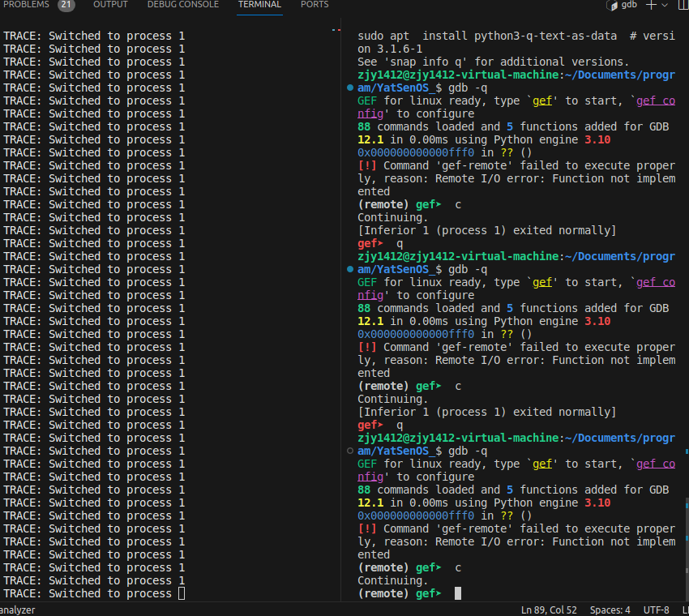Viewport: 689px width, 616px height.
Task: Change indentation via Spaces: 4
Action: coord(610,610)
